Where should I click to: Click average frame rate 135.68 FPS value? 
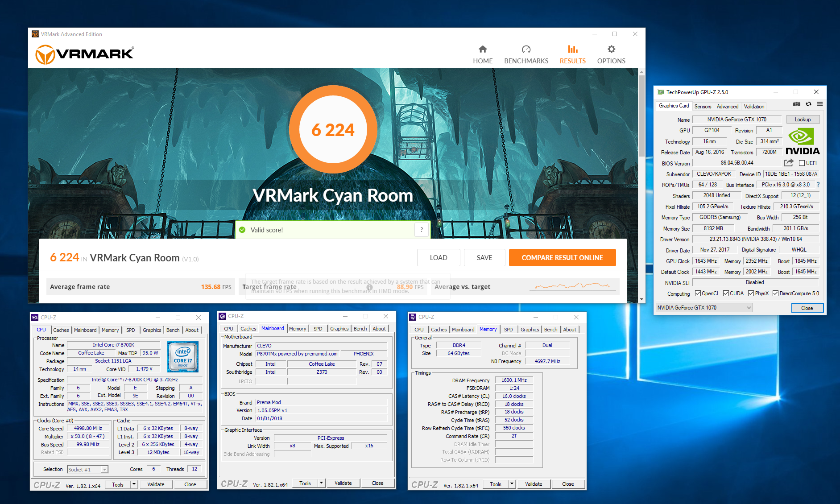tap(216, 287)
